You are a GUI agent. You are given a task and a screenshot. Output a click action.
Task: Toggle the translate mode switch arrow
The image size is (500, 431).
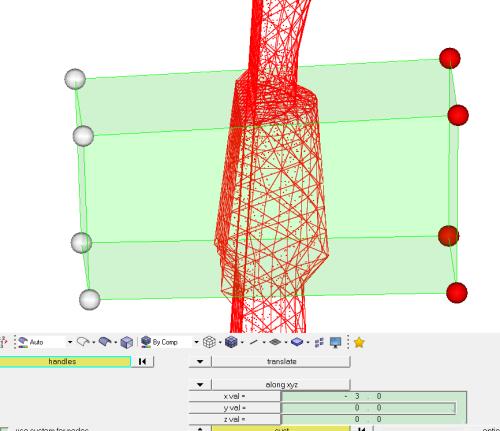[x=200, y=361]
